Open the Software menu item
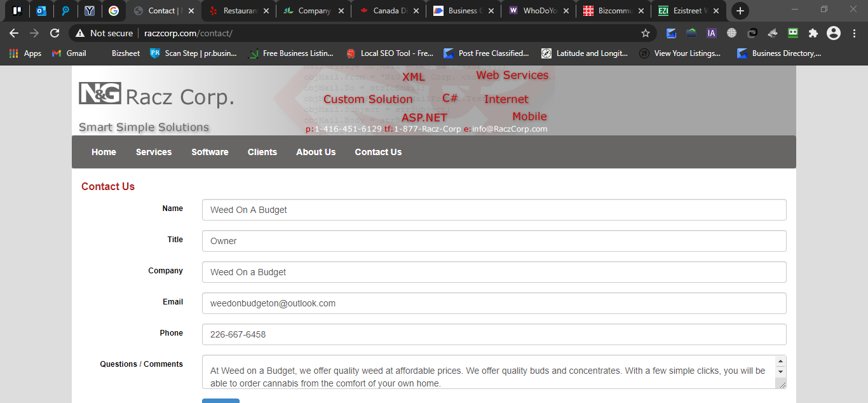Viewport: 868px width, 403px height. click(210, 152)
